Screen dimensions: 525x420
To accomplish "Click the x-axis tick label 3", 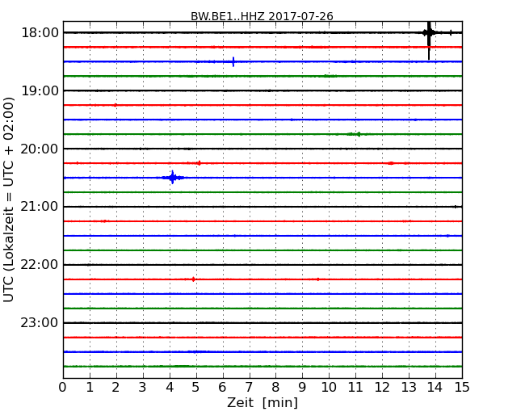I will pyautogui.click(x=143, y=387).
